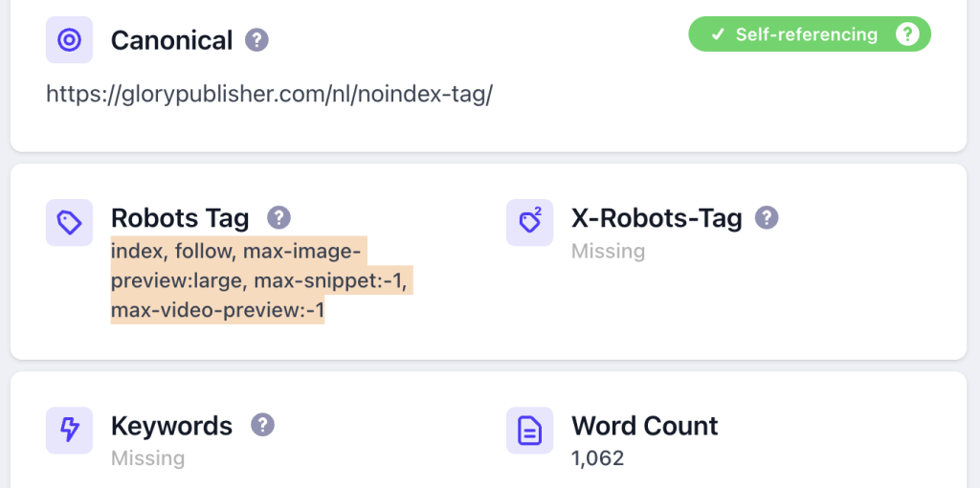The height and width of the screenshot is (488, 980).
Task: Open the help tooltip next to Canonical
Action: (256, 40)
